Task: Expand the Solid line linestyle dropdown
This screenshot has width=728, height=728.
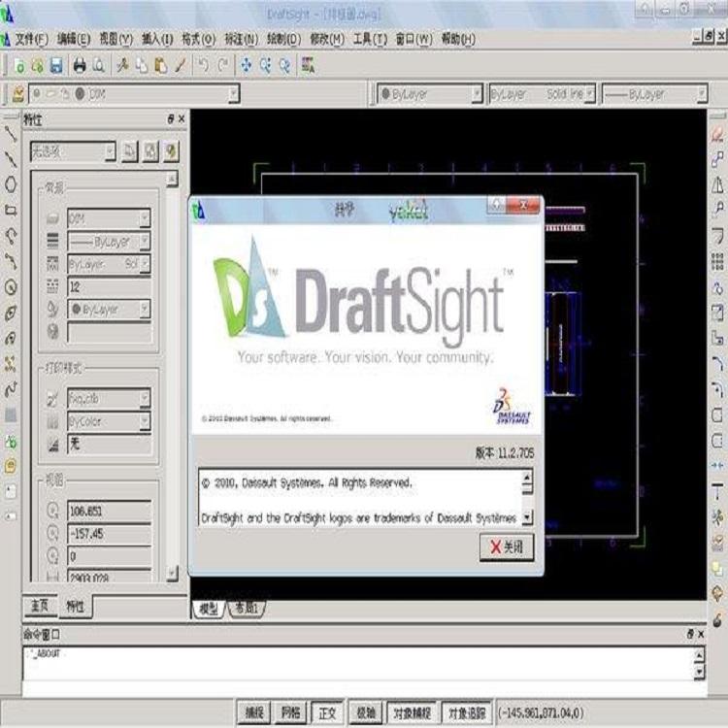Action: pyautogui.click(x=591, y=94)
